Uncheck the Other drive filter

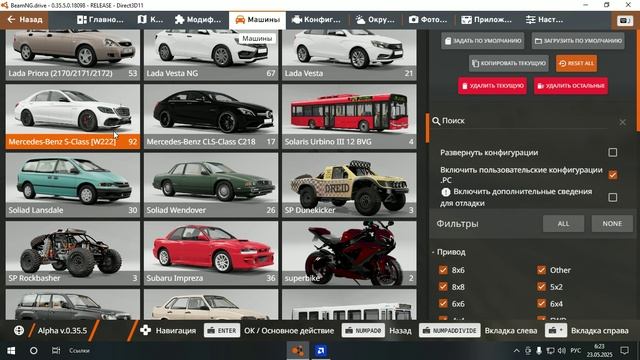pos(541,270)
